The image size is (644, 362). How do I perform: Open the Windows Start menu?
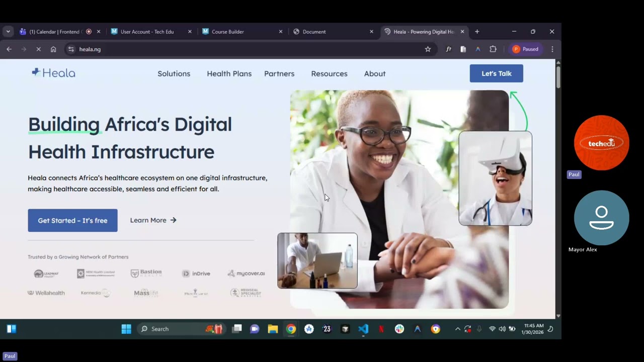(x=126, y=329)
